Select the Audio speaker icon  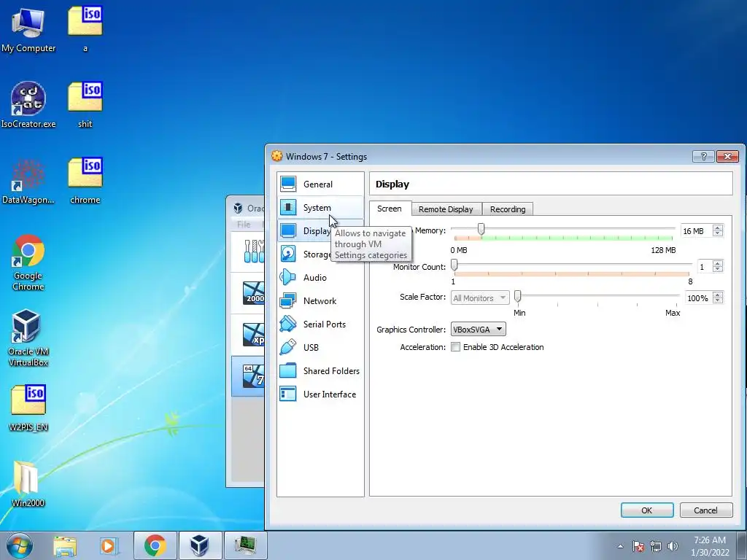tap(287, 277)
